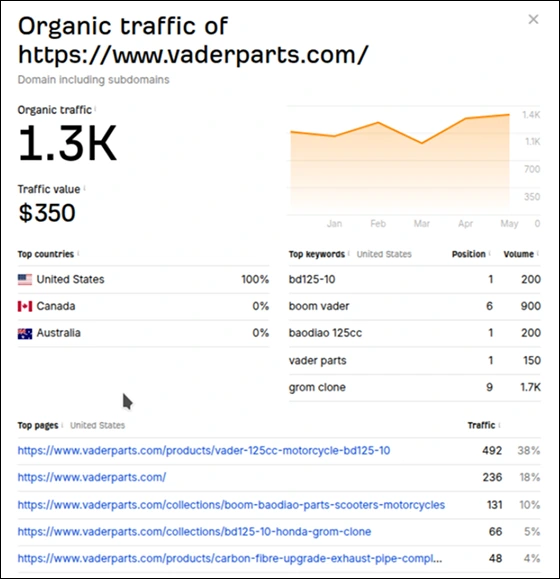This screenshot has width=560, height=579.
Task: Click the Position column header
Action: coord(468,254)
